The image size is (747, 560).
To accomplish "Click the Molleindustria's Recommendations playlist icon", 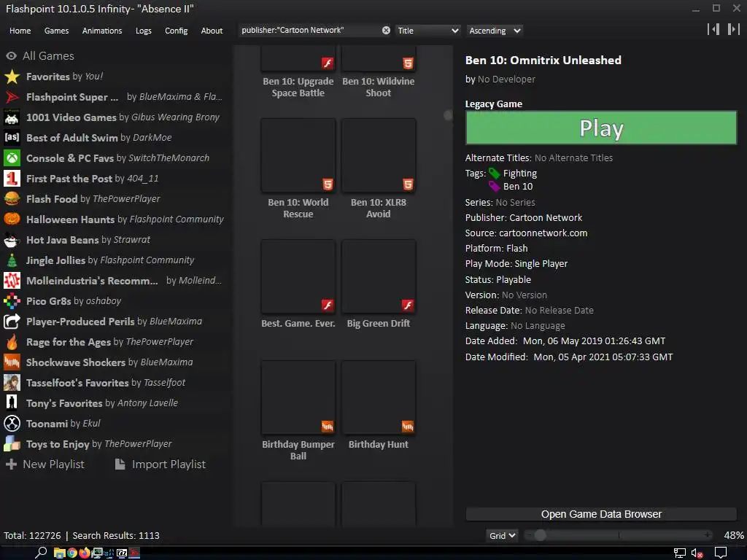I will [12, 281].
